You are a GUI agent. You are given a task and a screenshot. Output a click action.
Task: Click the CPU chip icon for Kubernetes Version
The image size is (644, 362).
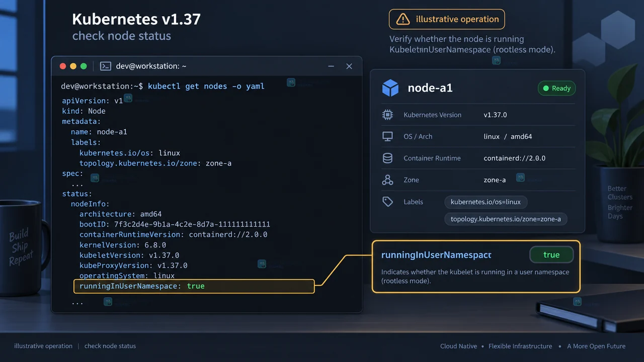[x=387, y=115]
